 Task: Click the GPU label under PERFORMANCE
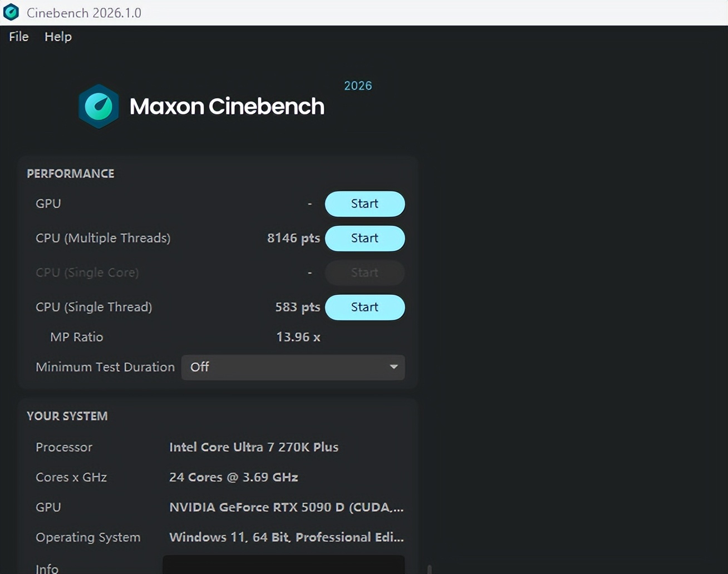48,204
